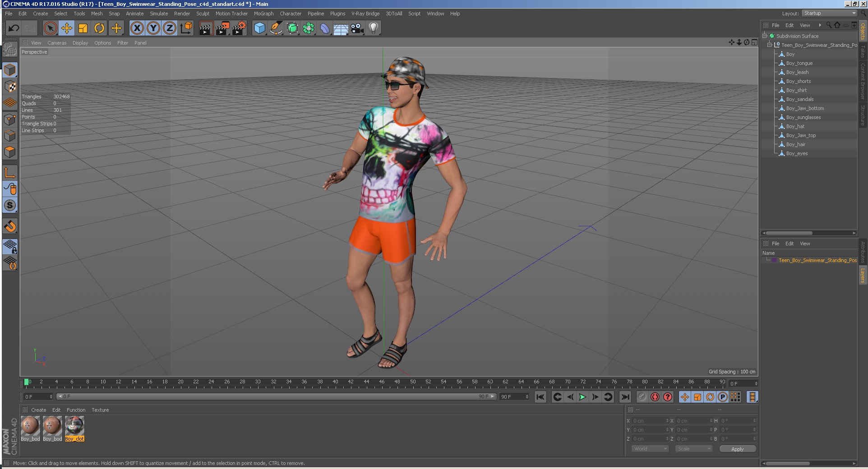Open the V-Ray Bridge menu
The height and width of the screenshot is (469, 868).
365,14
